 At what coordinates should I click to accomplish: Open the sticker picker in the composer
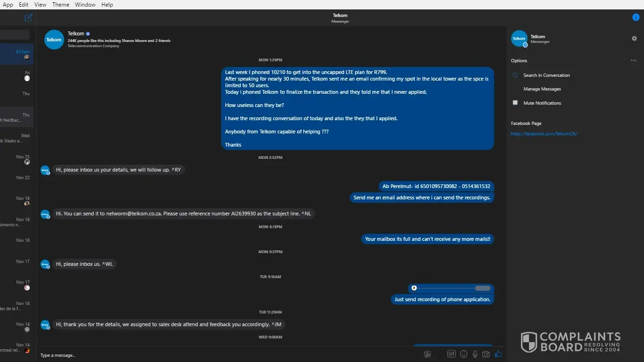[x=428, y=354]
